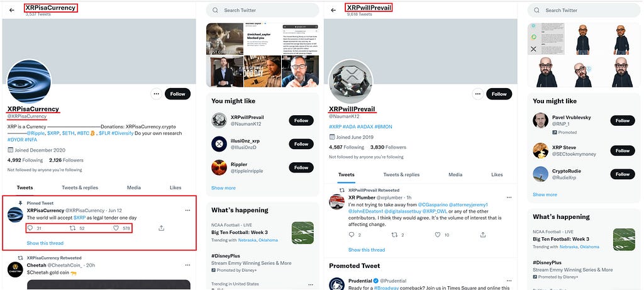The height and width of the screenshot is (290, 644).
Task: Open the XR Plumber tweet overflow menu
Action: pos(509,198)
